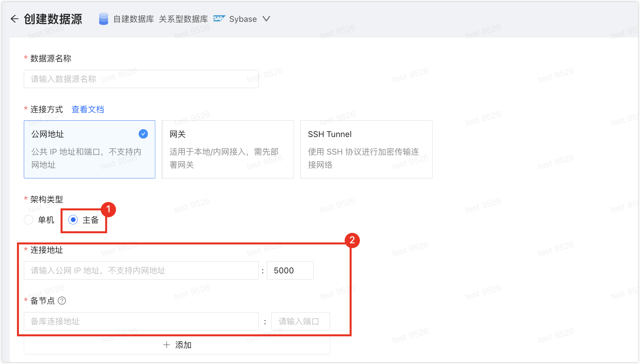640x364 pixels.
Task: Click the 数据源名称 field label
Action: click(51, 58)
